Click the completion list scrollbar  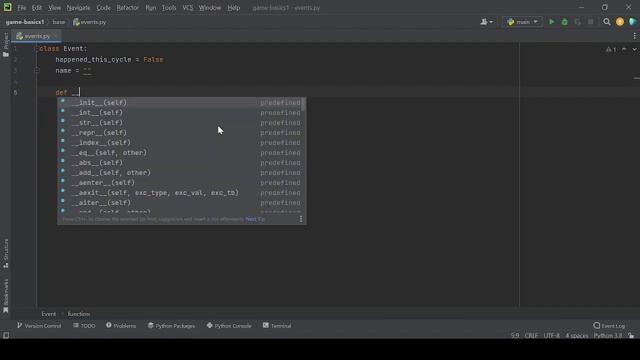(x=304, y=104)
